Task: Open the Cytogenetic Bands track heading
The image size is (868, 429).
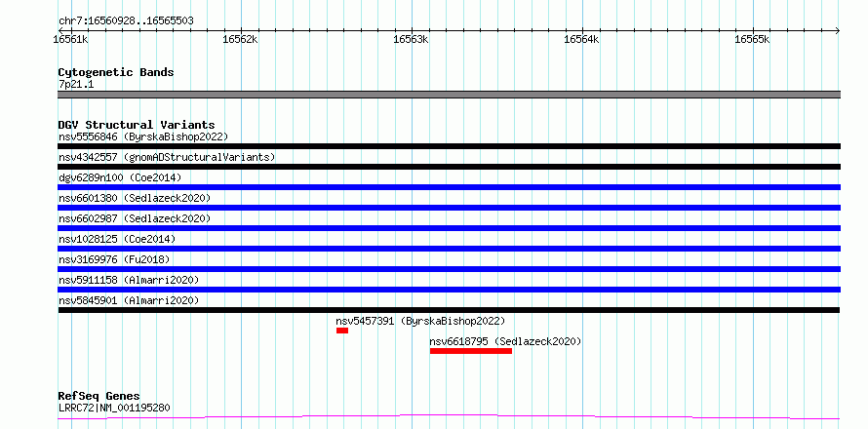Action: tap(116, 72)
